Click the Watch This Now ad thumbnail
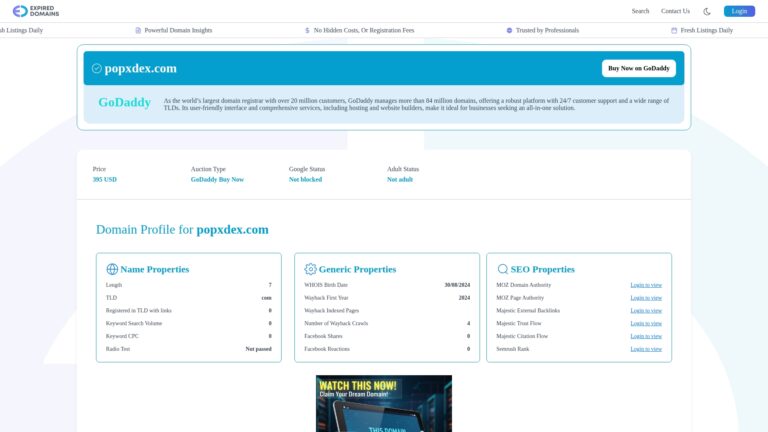This screenshot has width=768, height=432. [383, 403]
